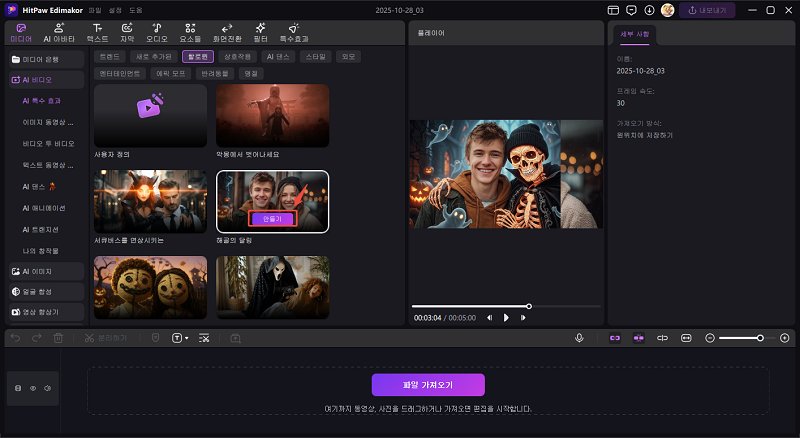Click the microphone voiceover icon
This screenshot has height=438, width=800.
pos(579,338)
